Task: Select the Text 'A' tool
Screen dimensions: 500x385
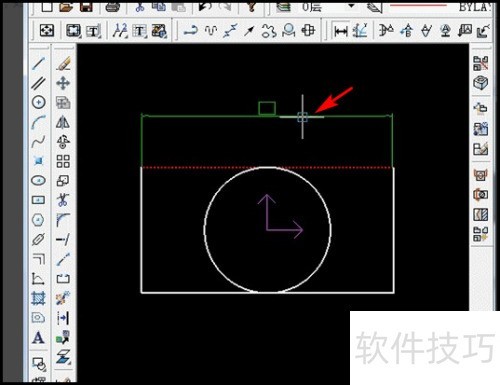Action: point(38,337)
